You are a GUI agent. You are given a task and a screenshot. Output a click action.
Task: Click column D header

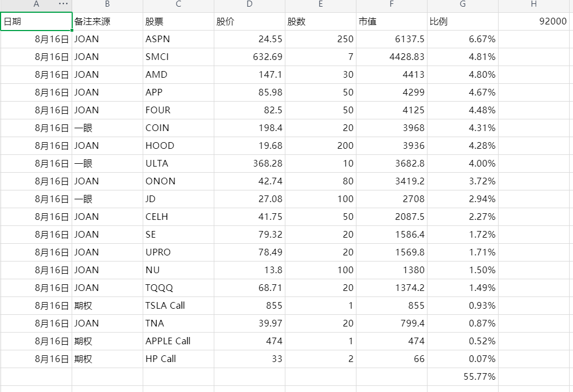click(x=249, y=4)
